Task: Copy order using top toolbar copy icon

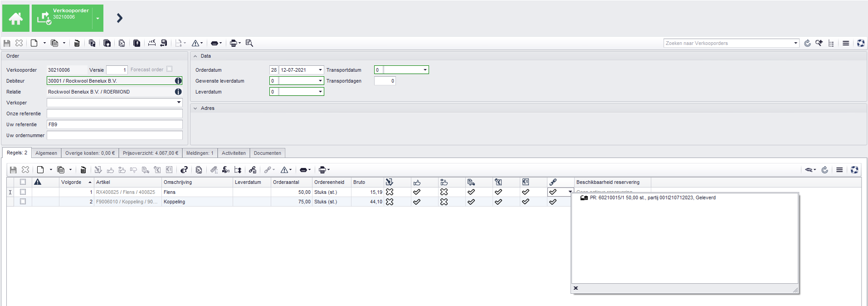Action: (x=54, y=43)
